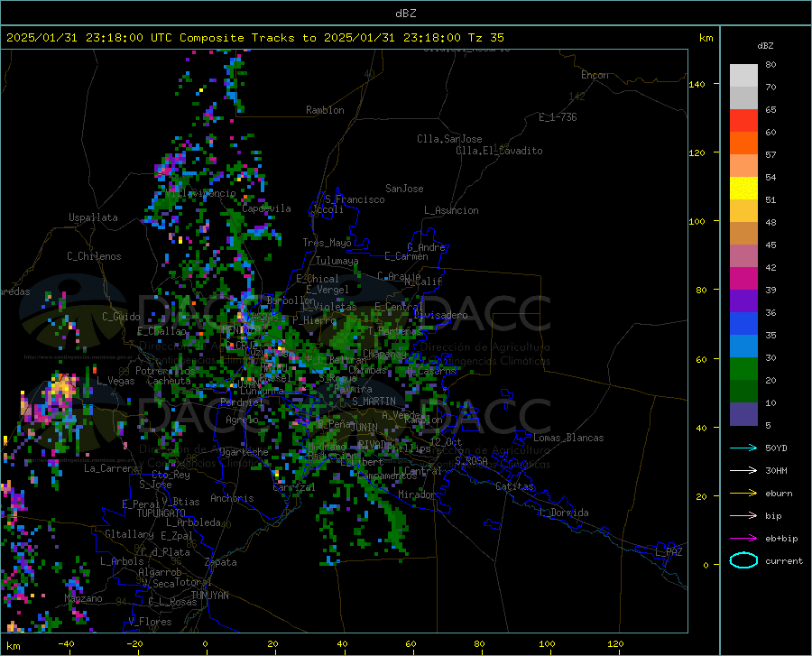Click the Encon map label
812x656 pixels.
[595, 75]
